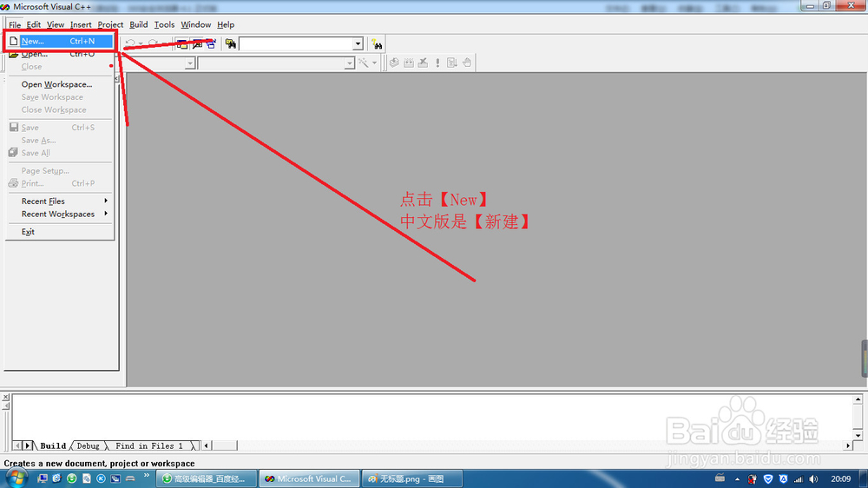The width and height of the screenshot is (868, 488).
Task: Click the output pane scroll down arrow
Action: click(858, 435)
